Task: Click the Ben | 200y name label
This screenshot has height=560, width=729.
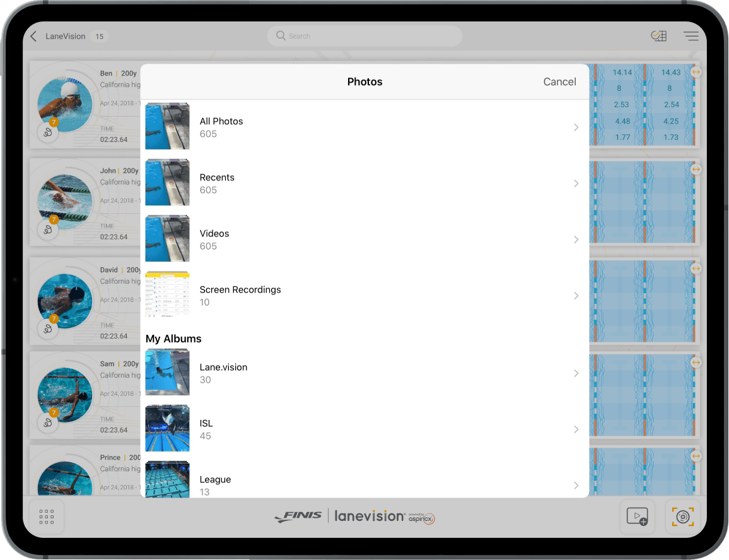Action: coord(118,74)
